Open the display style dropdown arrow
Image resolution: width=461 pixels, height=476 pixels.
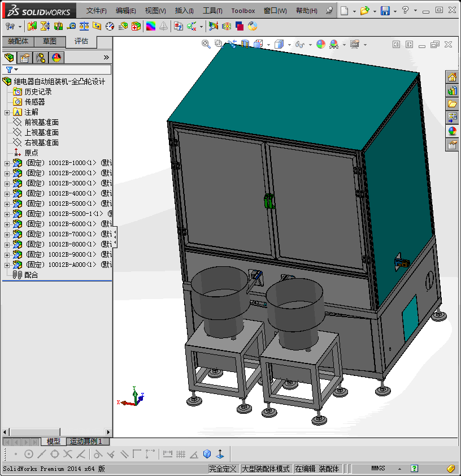289,45
